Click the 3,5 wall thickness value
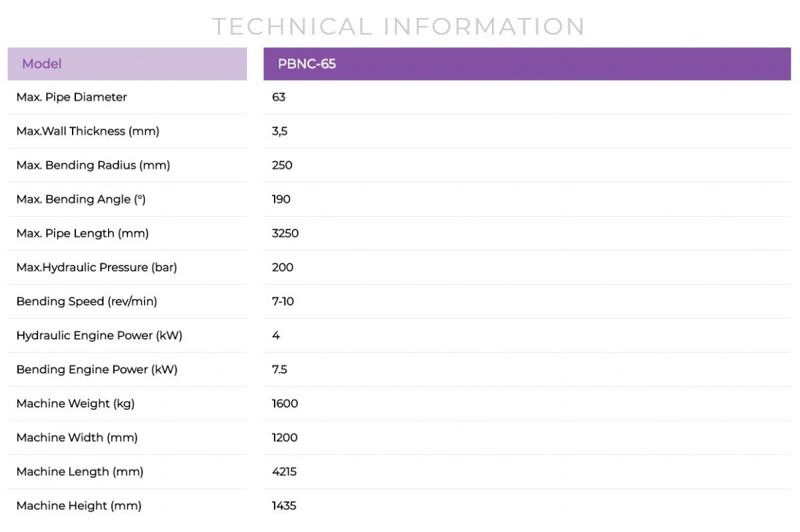The width and height of the screenshot is (800, 532). click(279, 131)
